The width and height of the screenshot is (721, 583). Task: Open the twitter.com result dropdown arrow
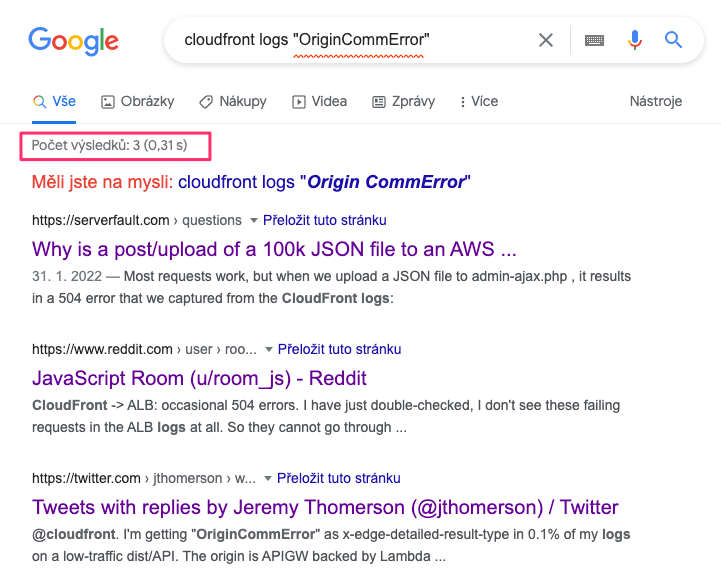(x=268, y=479)
